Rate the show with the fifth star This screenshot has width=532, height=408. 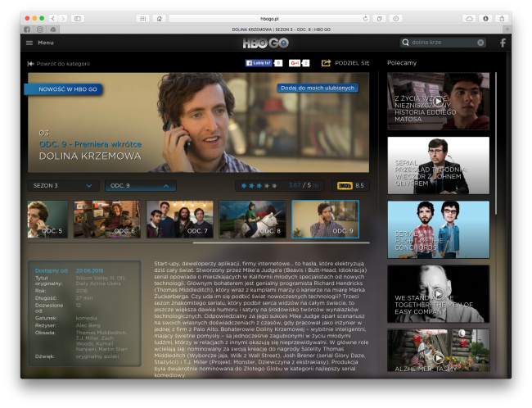tap(274, 185)
